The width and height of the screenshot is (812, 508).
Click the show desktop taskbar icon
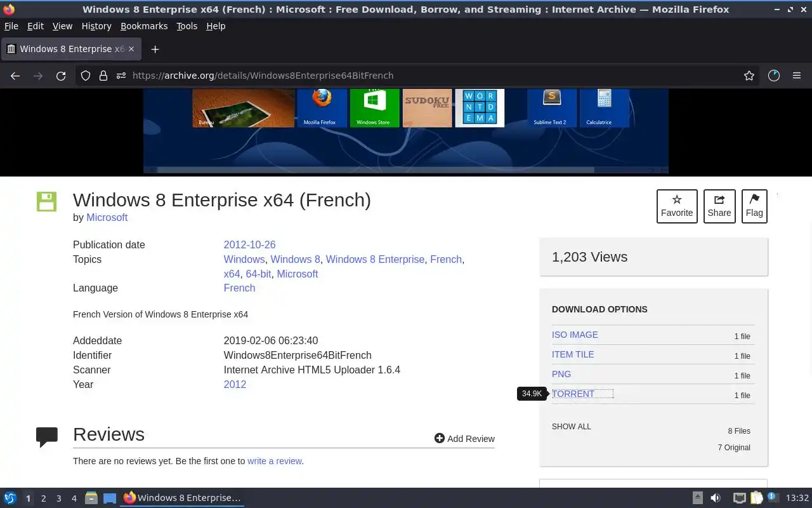point(110,498)
